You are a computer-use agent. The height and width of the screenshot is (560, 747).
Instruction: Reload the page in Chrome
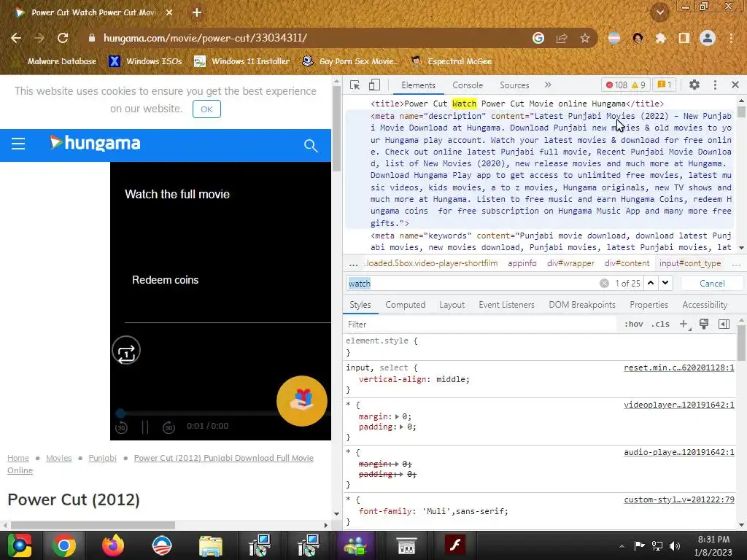click(63, 38)
